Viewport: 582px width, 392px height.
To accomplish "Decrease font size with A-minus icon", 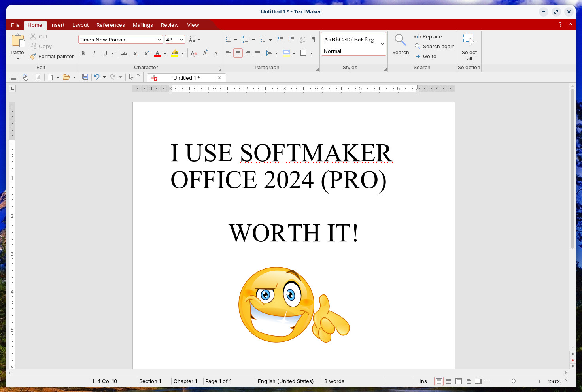I will coord(216,53).
